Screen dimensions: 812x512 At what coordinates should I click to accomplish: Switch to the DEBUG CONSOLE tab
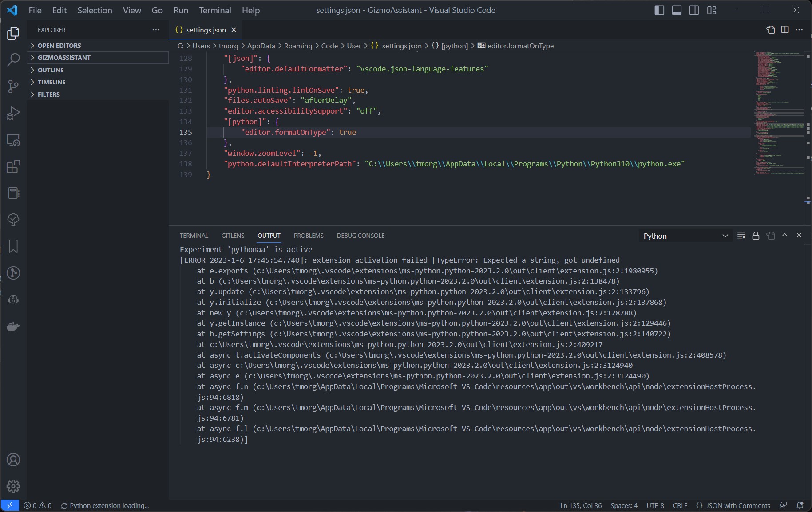pyautogui.click(x=360, y=236)
